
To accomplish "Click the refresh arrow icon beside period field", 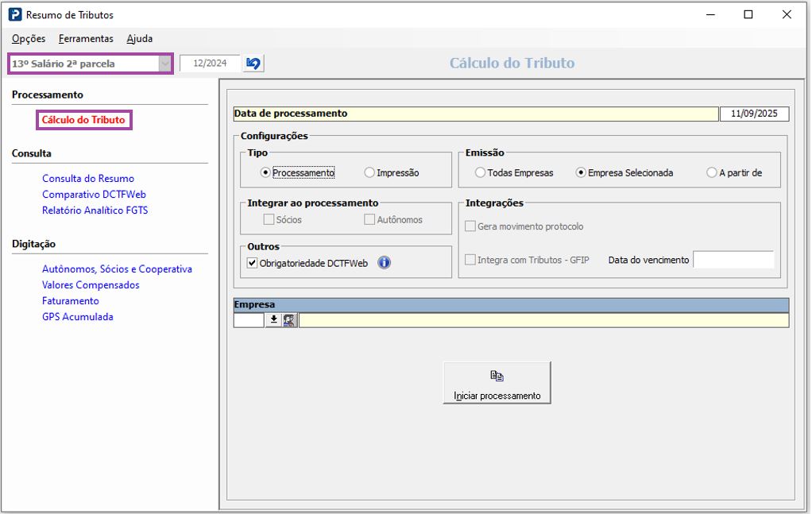I will 253,64.
